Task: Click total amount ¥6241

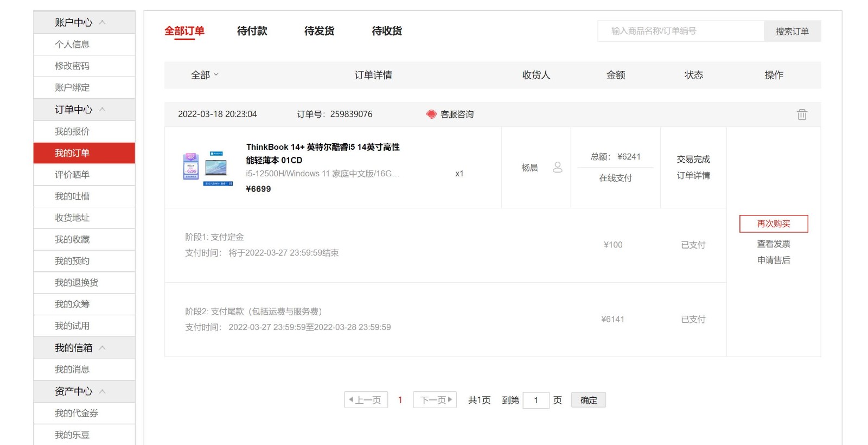Action: pyautogui.click(x=629, y=157)
